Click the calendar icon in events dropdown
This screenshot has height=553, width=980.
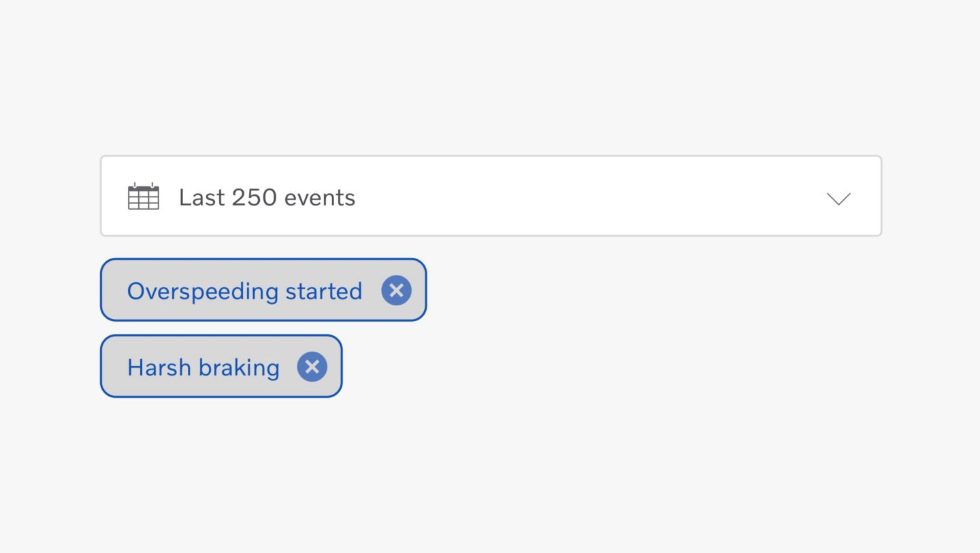click(144, 197)
